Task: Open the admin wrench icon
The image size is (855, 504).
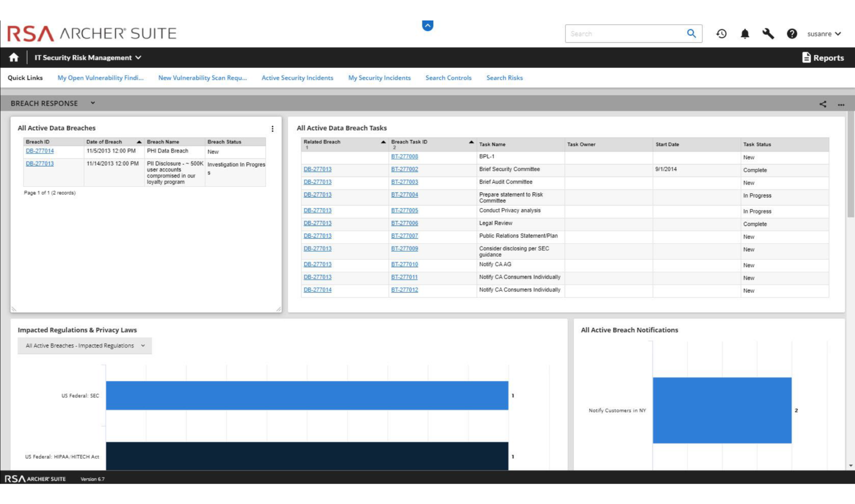Action: point(768,33)
